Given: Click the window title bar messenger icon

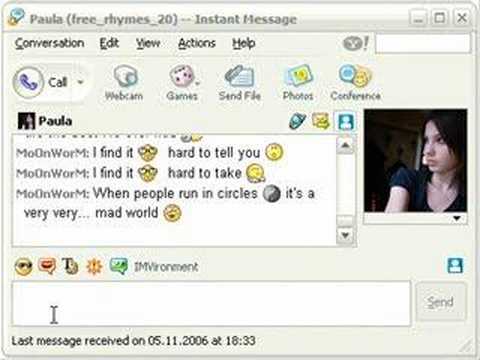Looking at the screenshot, I should tap(16, 17).
